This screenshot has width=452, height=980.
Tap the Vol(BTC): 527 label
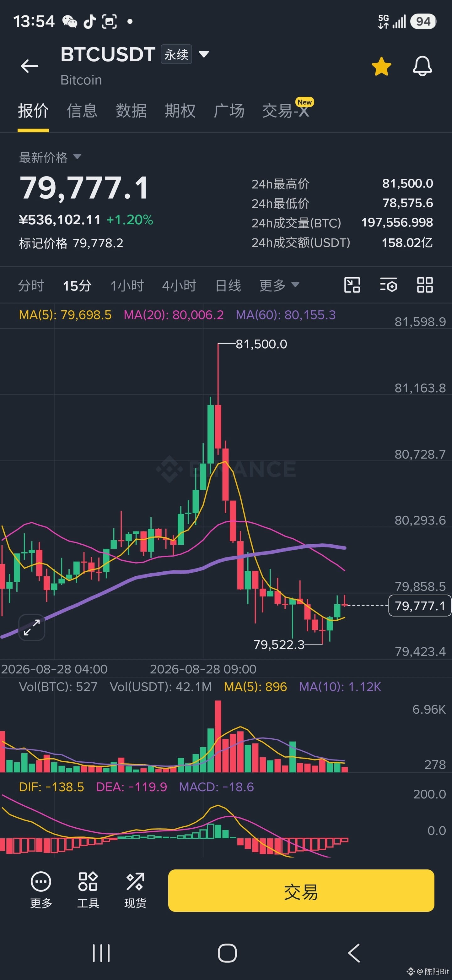[58, 687]
